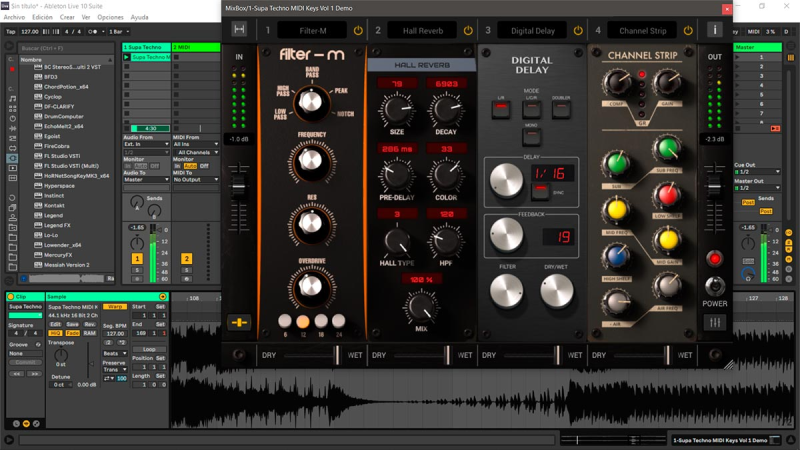Select the 12 dB filter slope button
This screenshot has height=450, width=800.
(303, 321)
